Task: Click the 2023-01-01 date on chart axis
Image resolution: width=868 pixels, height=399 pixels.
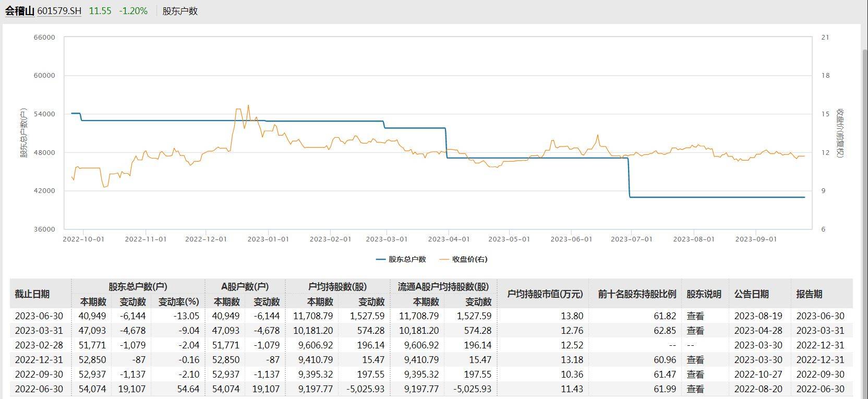Action: [268, 239]
